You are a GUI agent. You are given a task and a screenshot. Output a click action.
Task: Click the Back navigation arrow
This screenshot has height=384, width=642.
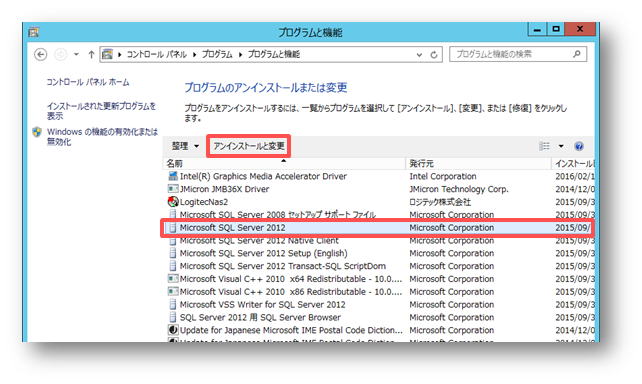point(41,54)
